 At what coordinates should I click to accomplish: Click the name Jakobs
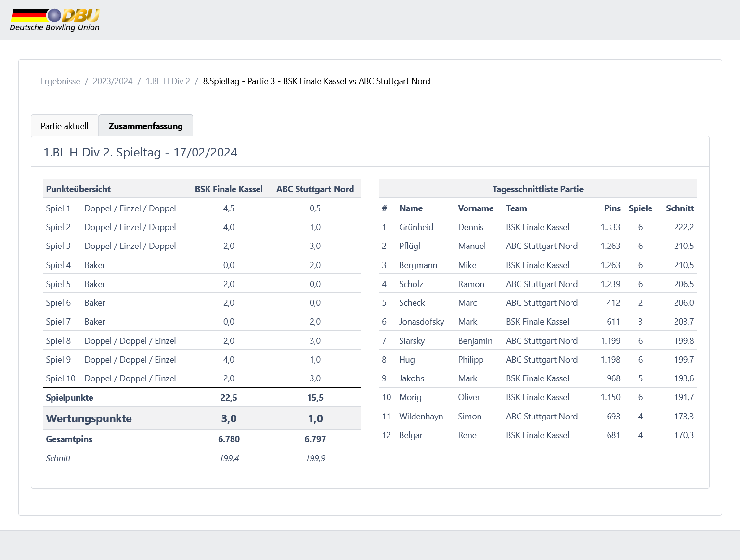tap(412, 378)
